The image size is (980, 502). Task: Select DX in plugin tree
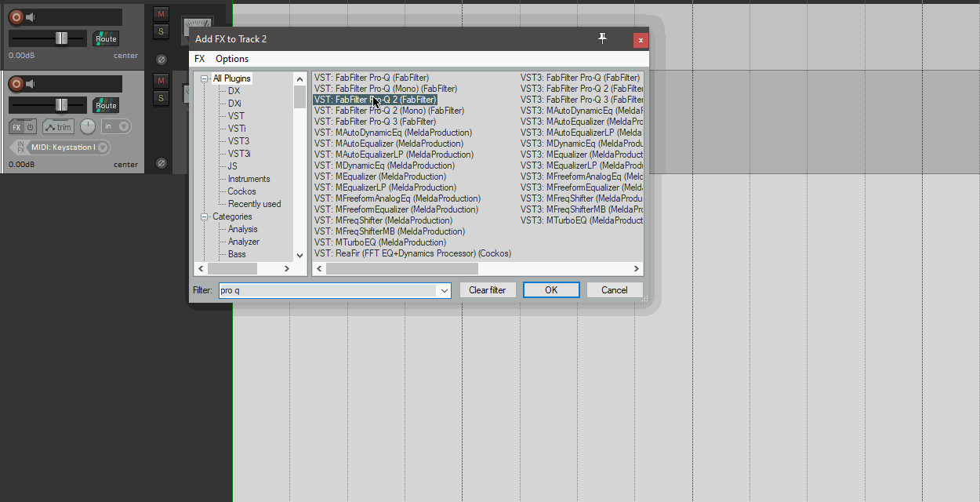[234, 91]
